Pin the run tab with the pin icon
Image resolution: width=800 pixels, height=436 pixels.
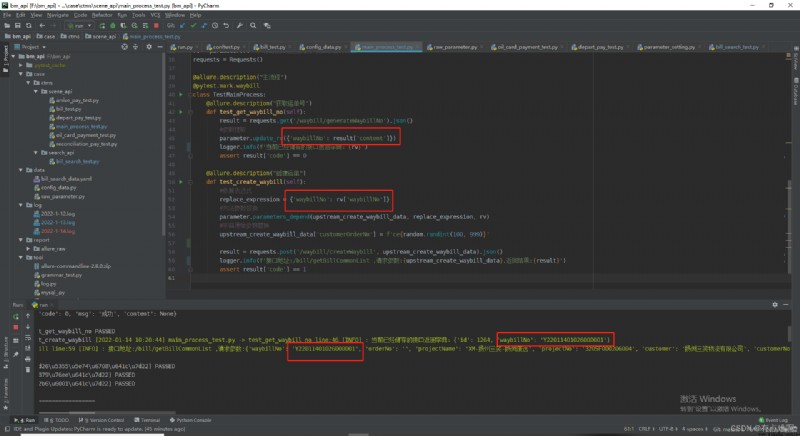(x=15, y=354)
